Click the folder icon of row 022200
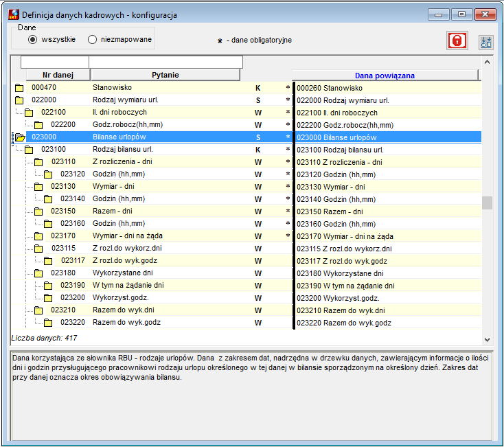The width and height of the screenshot is (504, 447). click(38, 125)
